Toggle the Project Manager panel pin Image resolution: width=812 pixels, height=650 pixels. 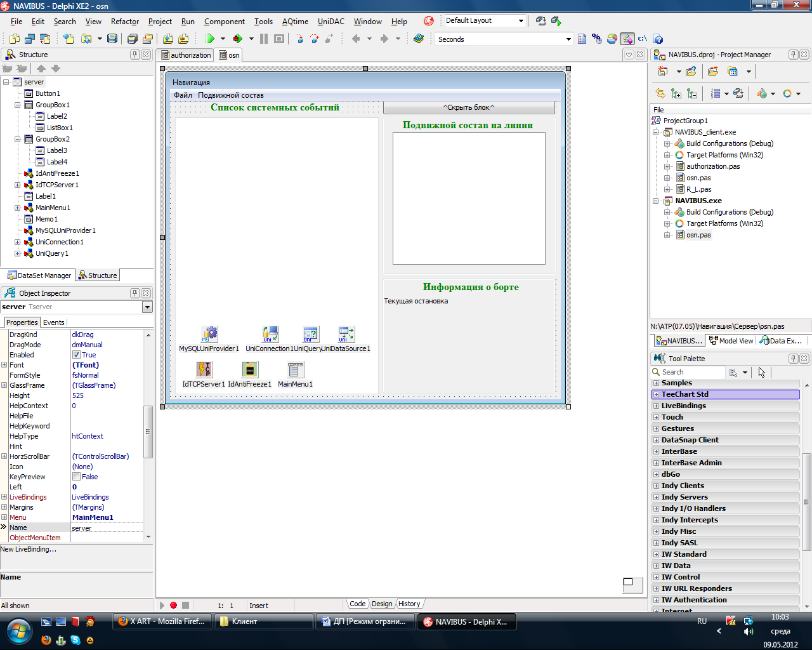(x=793, y=55)
